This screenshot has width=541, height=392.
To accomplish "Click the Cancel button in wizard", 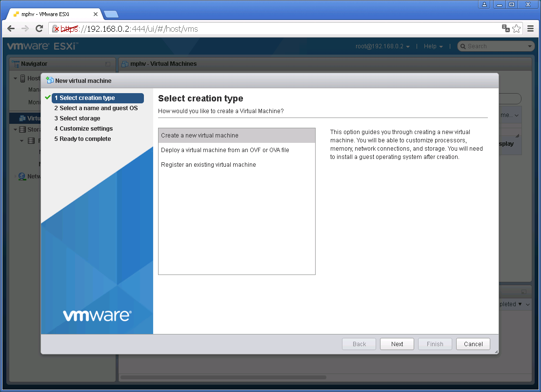I will point(473,344).
